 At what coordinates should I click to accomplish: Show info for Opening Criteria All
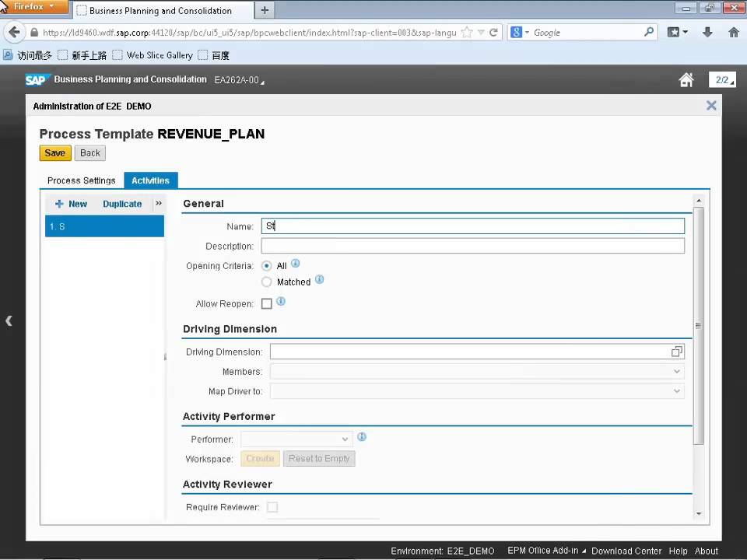pyautogui.click(x=296, y=264)
